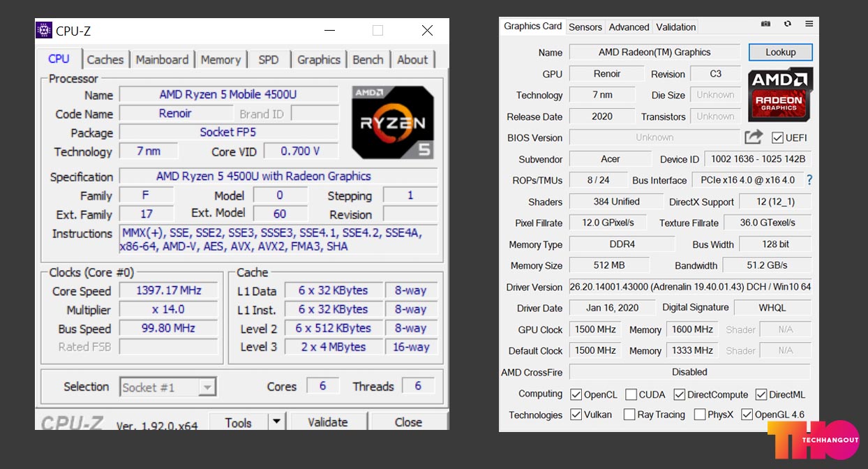Click the Package field Socket FP5
Viewport: 868px width, 469px height.
point(229,132)
